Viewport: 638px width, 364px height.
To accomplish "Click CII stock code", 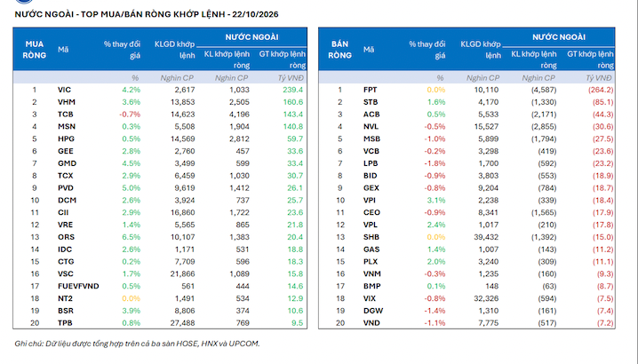I will click(x=63, y=212).
